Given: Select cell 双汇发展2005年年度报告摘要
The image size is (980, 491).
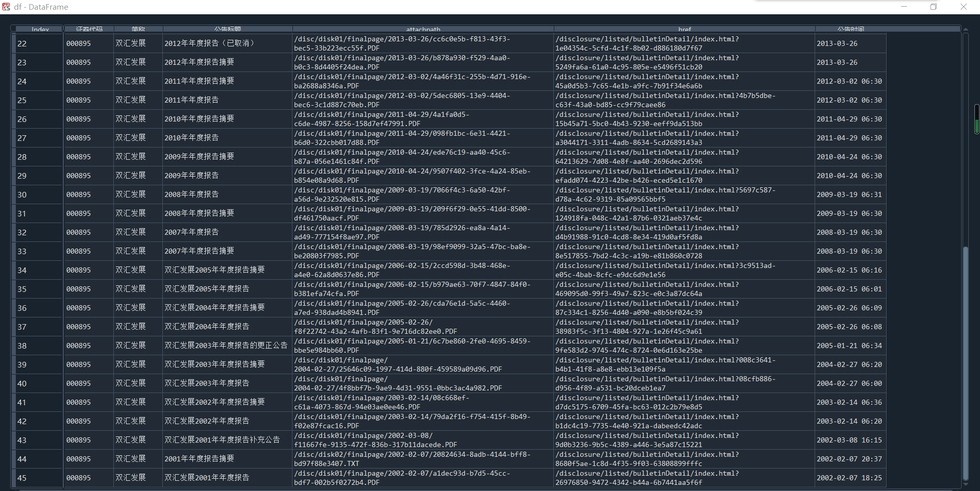Looking at the screenshot, I should [x=228, y=270].
